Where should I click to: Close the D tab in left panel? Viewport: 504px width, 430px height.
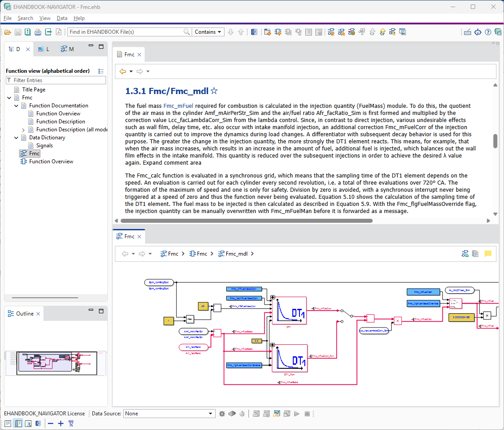point(28,49)
